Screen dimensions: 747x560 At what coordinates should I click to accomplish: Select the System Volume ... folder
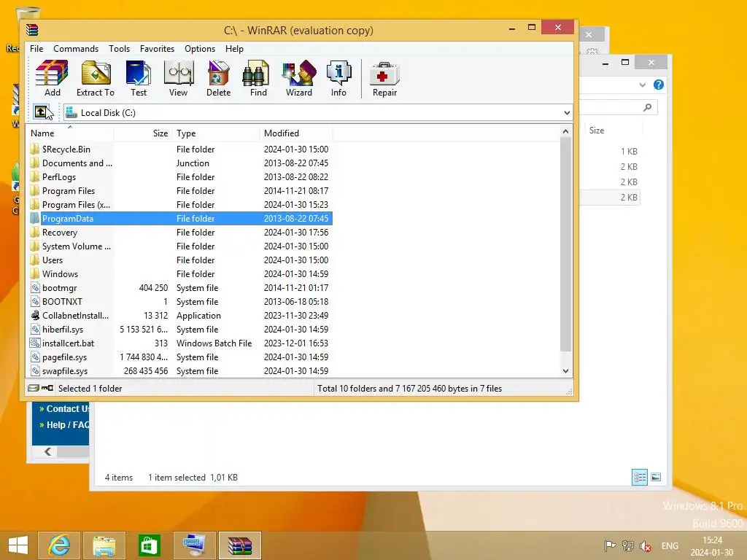[x=180, y=246]
